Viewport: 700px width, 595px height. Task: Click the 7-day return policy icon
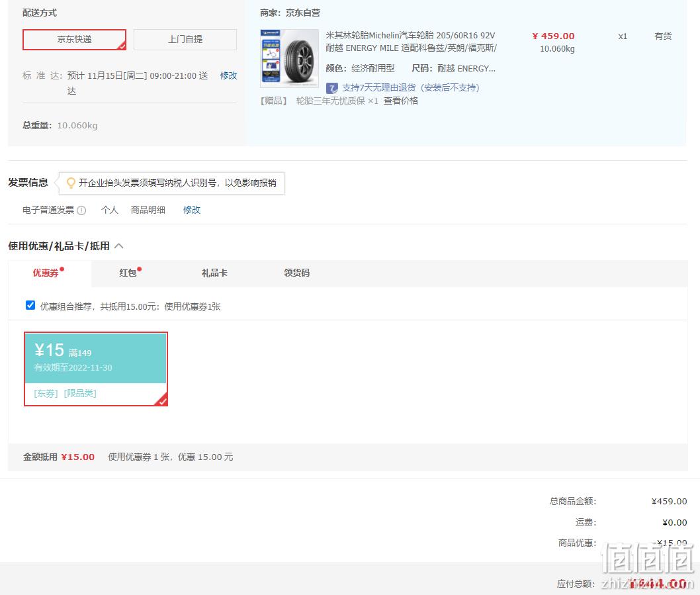331,88
